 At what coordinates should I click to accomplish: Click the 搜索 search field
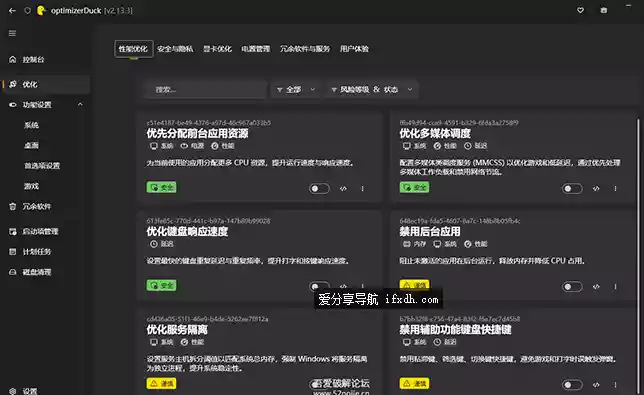point(205,90)
